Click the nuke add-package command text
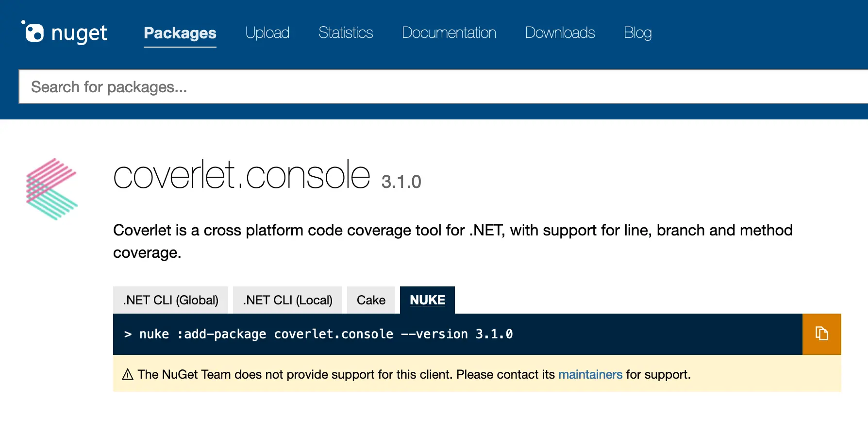 coord(326,334)
